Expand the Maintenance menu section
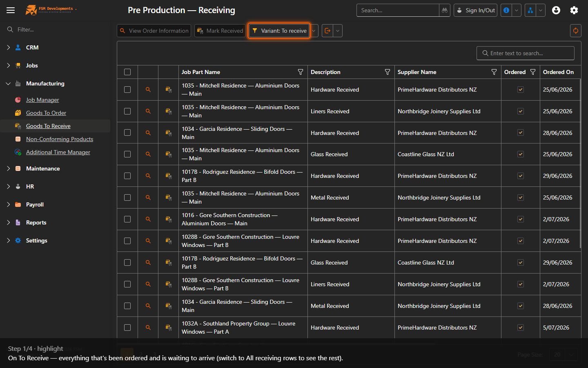 click(8, 168)
